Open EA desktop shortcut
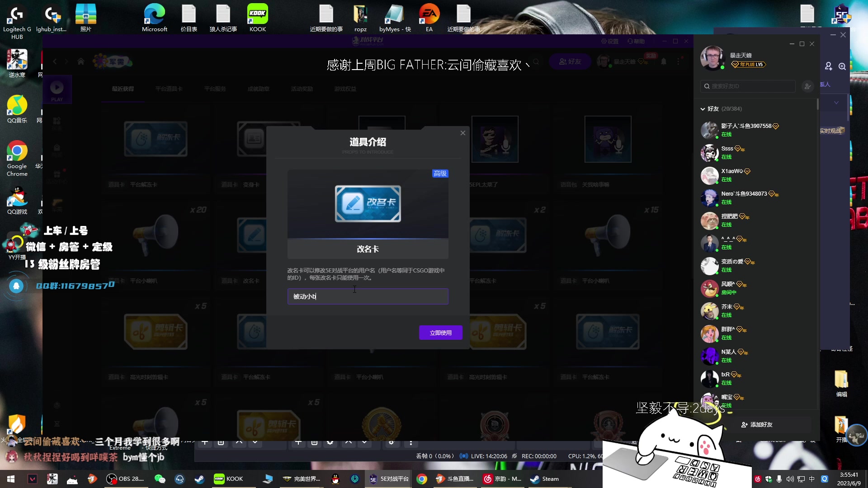 [429, 18]
